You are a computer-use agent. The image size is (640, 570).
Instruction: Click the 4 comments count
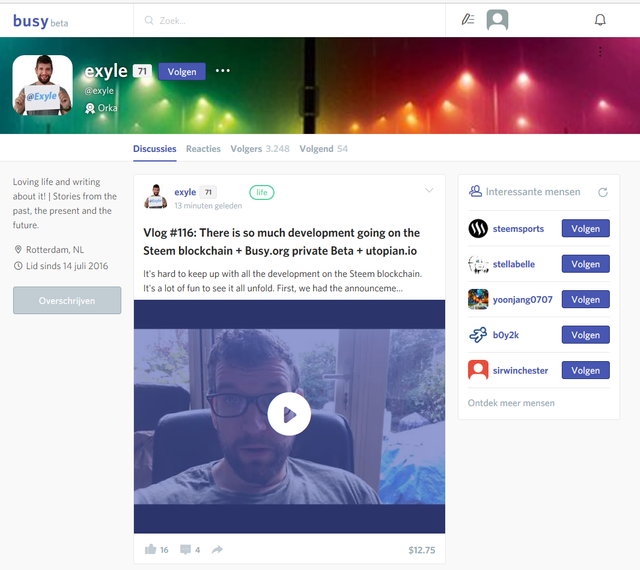tap(198, 550)
